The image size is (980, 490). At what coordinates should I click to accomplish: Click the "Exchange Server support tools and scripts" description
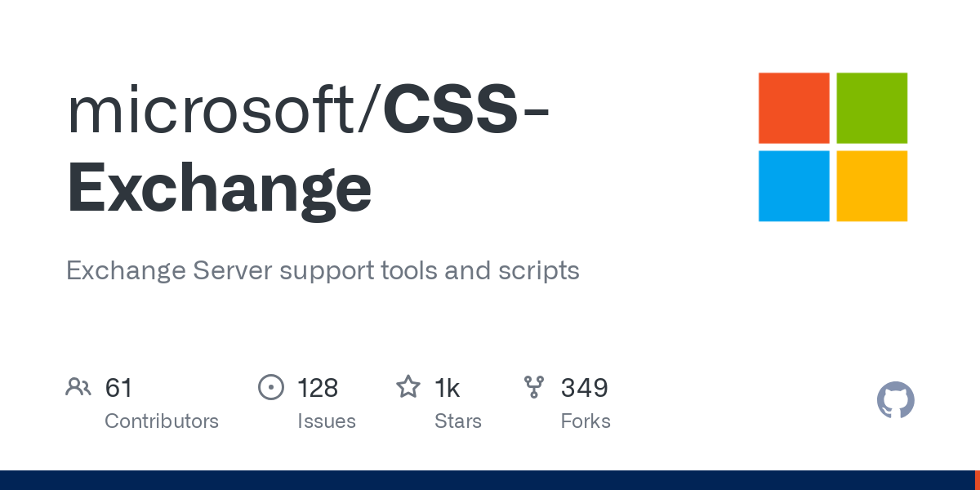[x=323, y=270]
